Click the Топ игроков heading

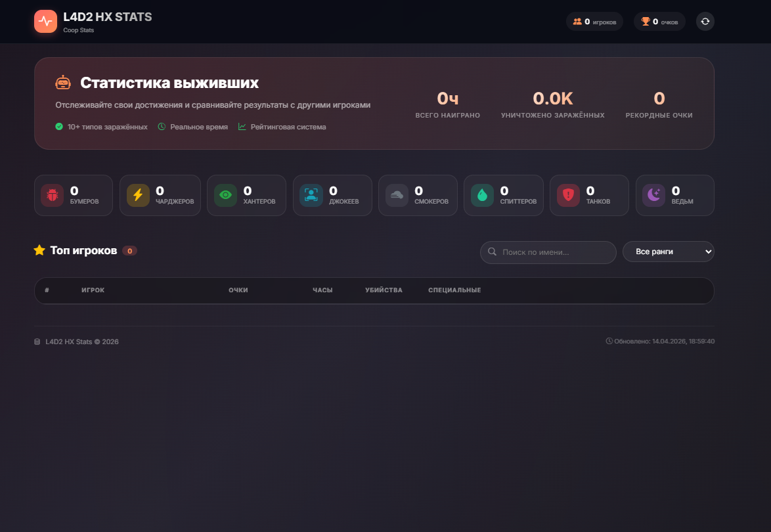coord(83,250)
